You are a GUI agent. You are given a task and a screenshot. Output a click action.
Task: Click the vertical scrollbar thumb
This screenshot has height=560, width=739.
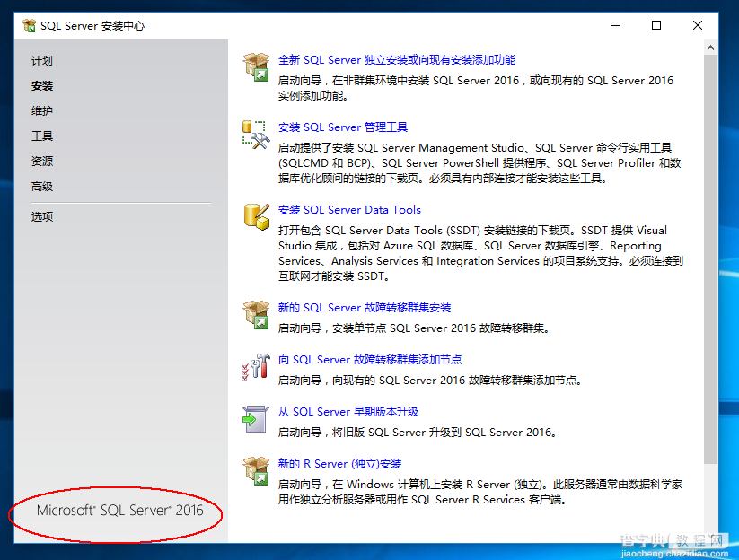coord(711,259)
